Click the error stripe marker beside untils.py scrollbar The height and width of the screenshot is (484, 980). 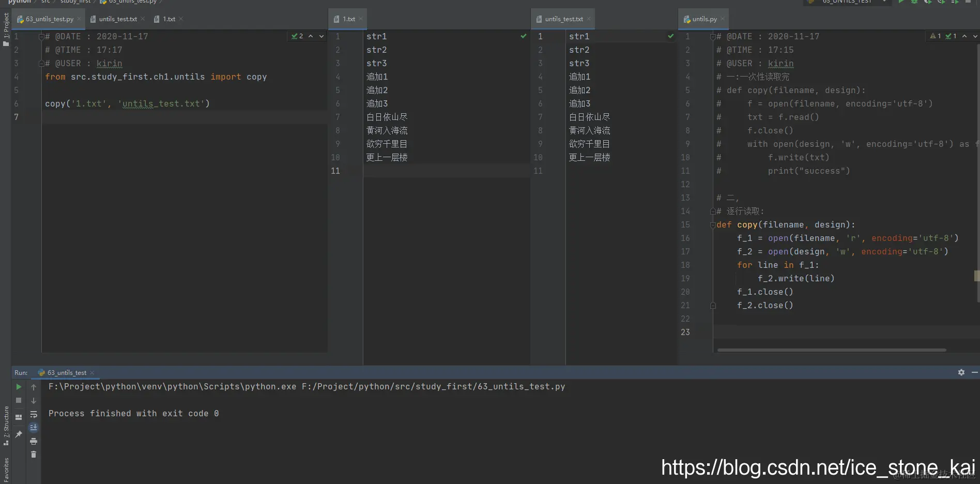click(x=977, y=276)
